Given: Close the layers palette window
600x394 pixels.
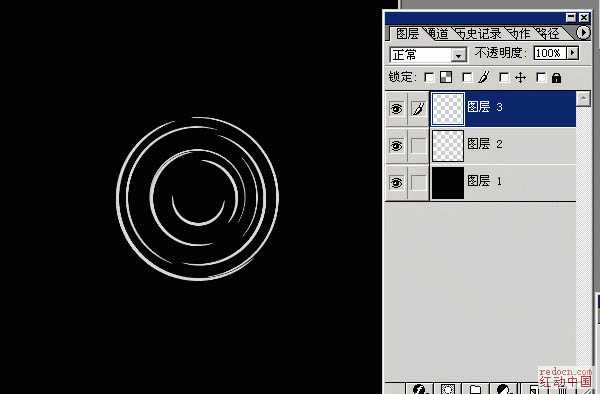Looking at the screenshot, I should [584, 17].
